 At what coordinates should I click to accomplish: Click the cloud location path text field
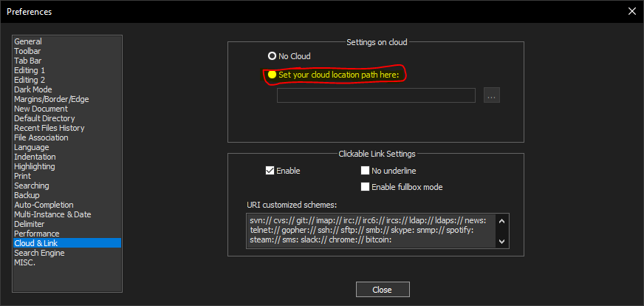[375, 95]
